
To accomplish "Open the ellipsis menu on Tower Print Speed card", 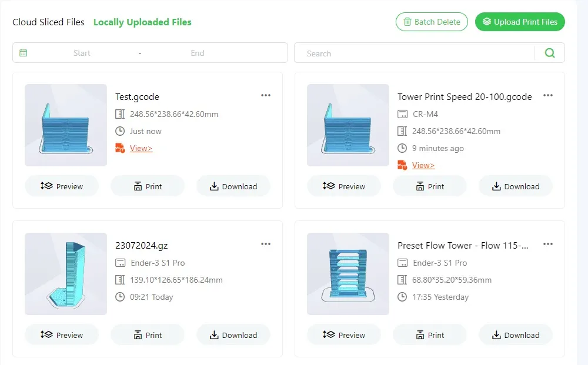I will [547, 95].
